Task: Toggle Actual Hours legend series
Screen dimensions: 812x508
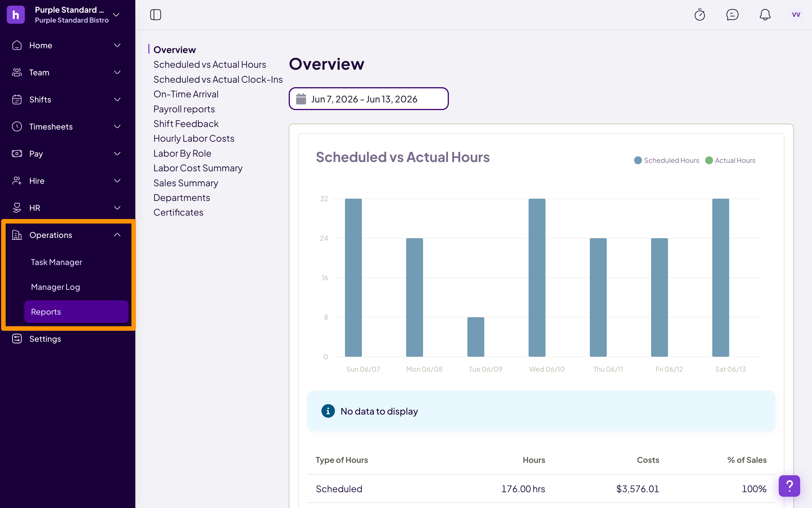Action: (x=730, y=160)
